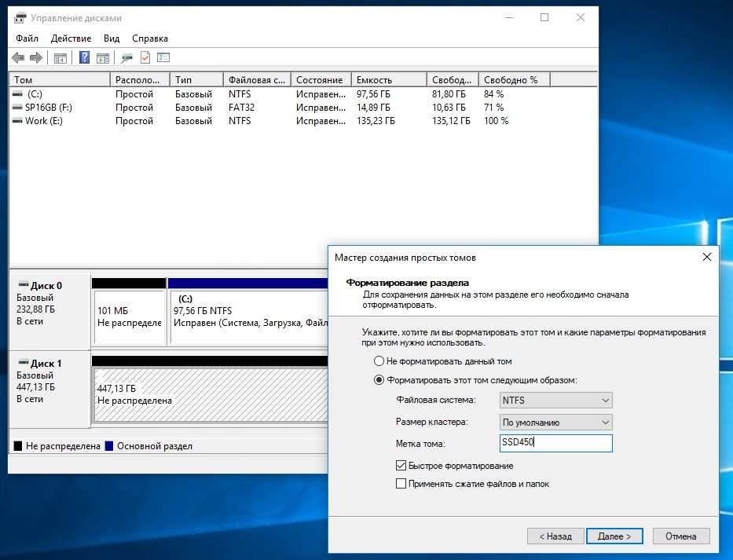Open the 'Размер кластера' dropdown

pyautogui.click(x=555, y=423)
